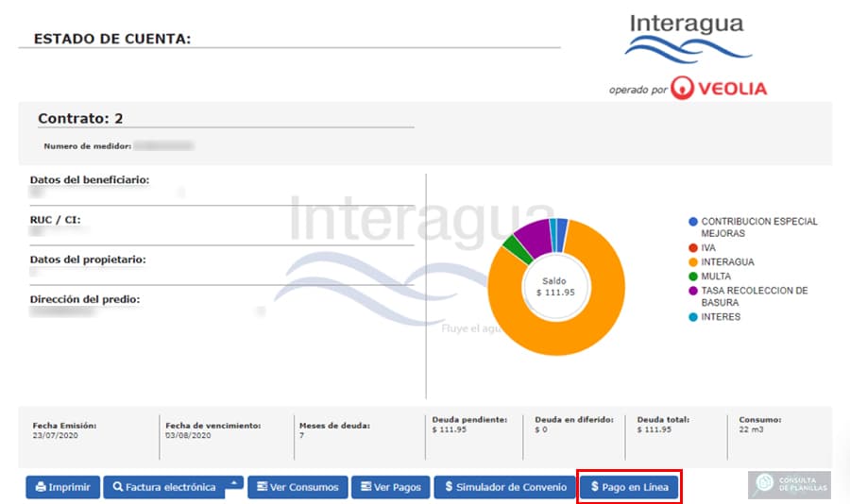Toggle the purple Tasa Recoleccion de Basura dot
The width and height of the screenshot is (850, 504).
693,291
